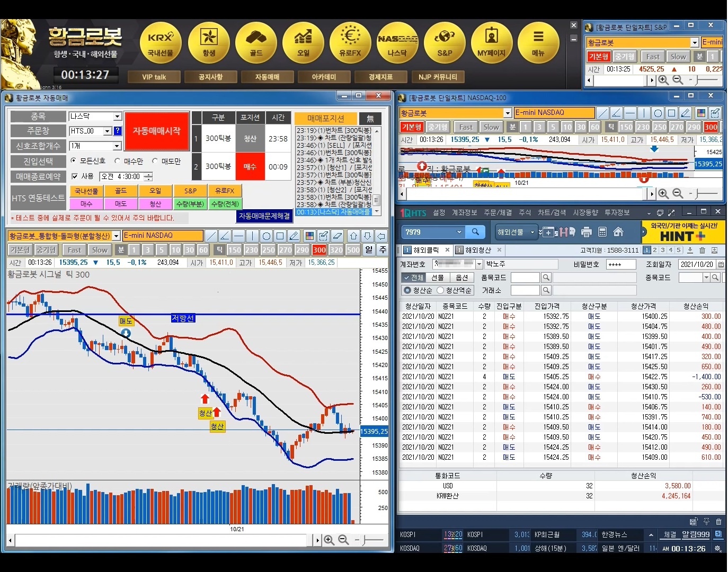
Task: Open calendar icon beside 조회일자 date
Action: click(721, 264)
